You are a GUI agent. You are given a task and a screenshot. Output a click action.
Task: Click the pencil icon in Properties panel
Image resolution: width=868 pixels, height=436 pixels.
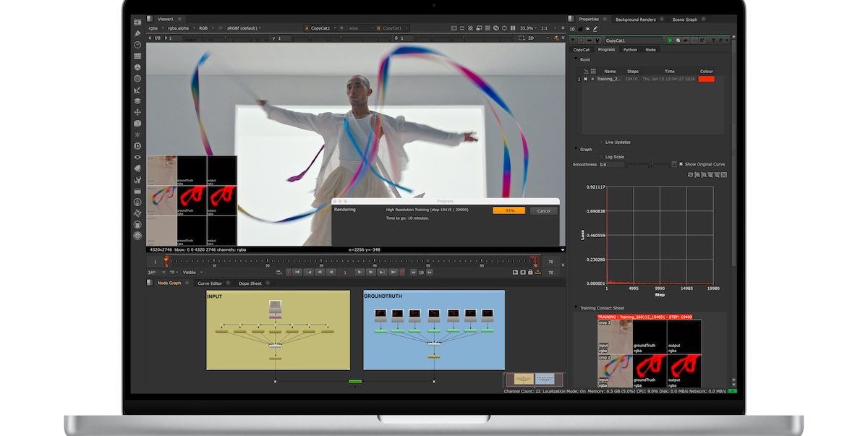pos(595,29)
